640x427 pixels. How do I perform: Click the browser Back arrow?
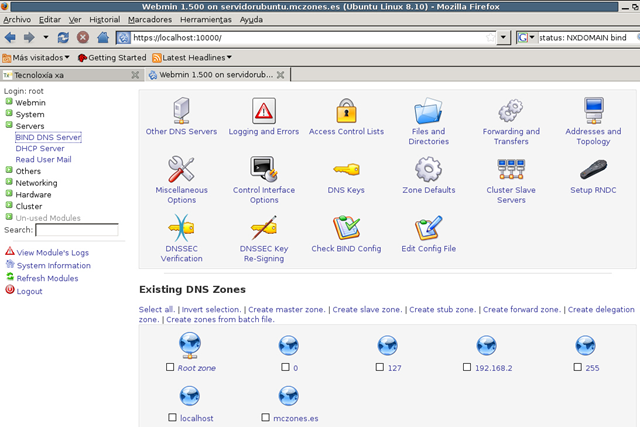pos(10,38)
